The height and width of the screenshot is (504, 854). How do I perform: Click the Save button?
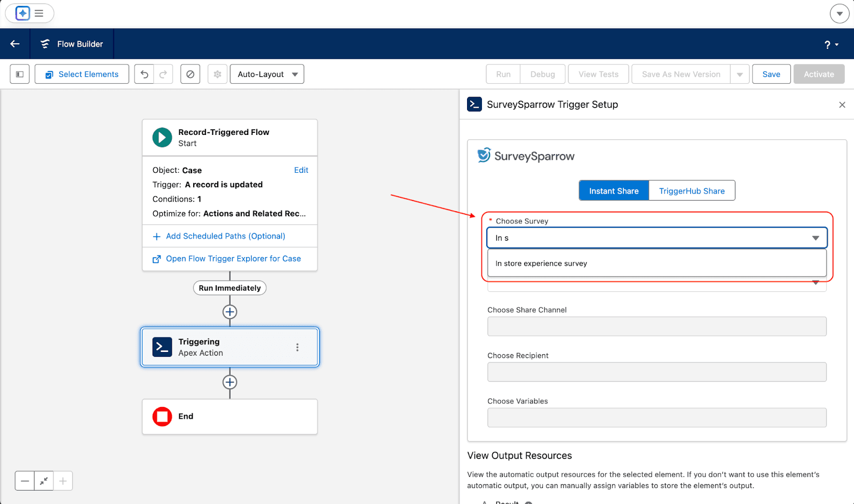pyautogui.click(x=771, y=74)
